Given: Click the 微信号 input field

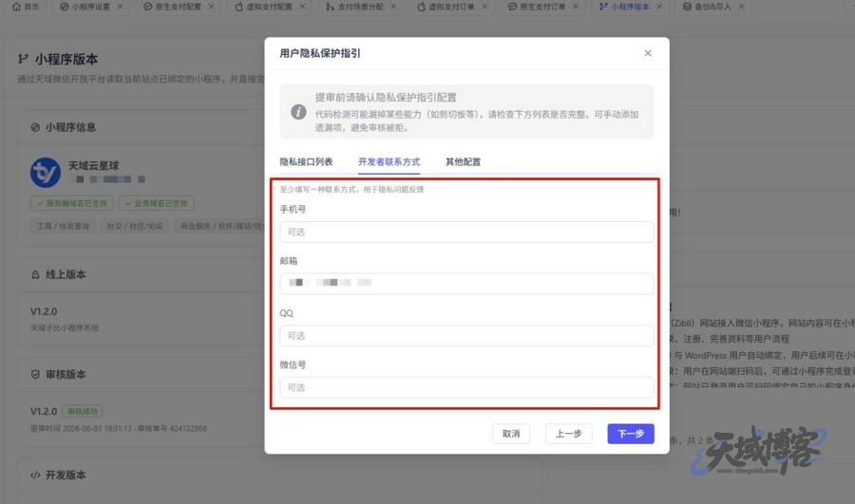Looking at the screenshot, I should [x=466, y=387].
